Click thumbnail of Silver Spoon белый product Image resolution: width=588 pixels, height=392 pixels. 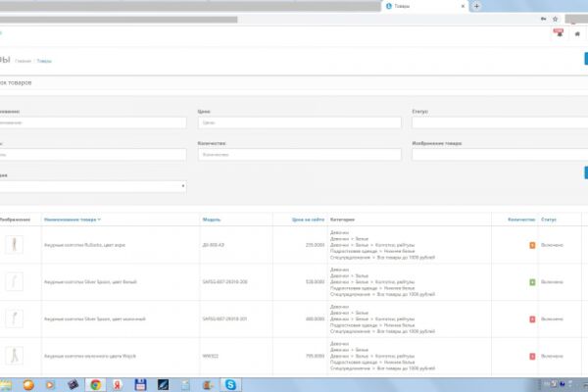tap(15, 281)
